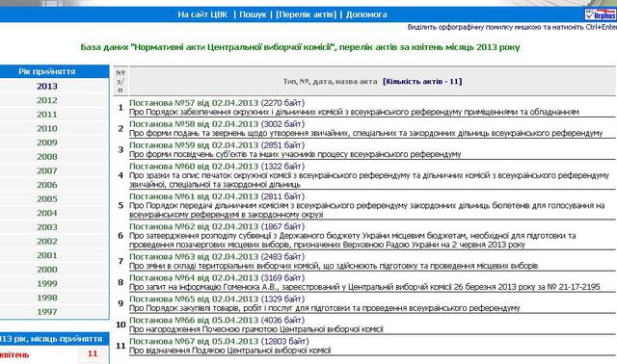This screenshot has width=617, height=364.
Task: Select year 2011 in sidebar
Action: (47, 115)
